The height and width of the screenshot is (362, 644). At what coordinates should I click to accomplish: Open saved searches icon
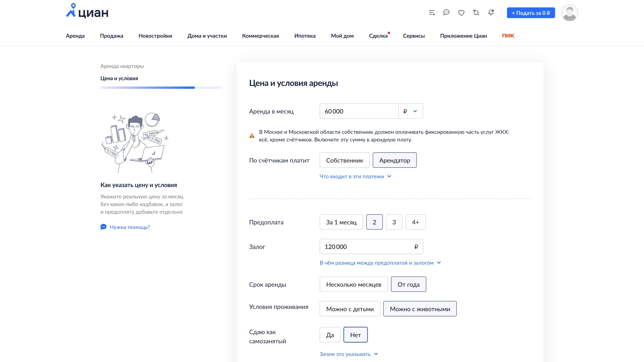[476, 13]
